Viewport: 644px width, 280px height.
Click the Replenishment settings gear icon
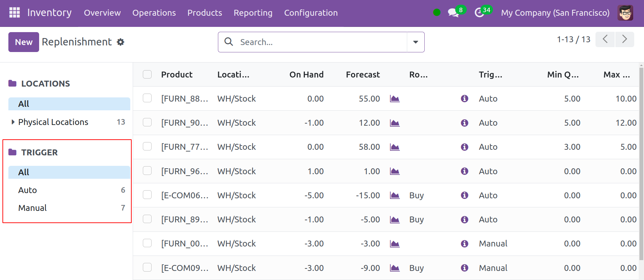tap(120, 42)
